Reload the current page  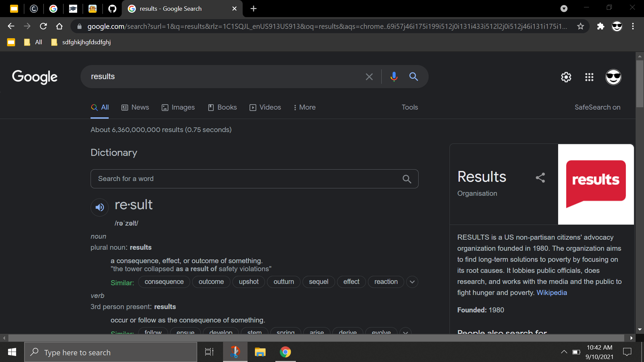pos(43,26)
